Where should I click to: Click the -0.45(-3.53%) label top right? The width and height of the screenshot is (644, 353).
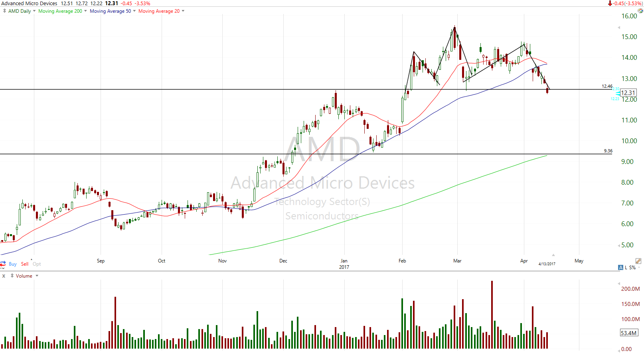(x=628, y=3)
